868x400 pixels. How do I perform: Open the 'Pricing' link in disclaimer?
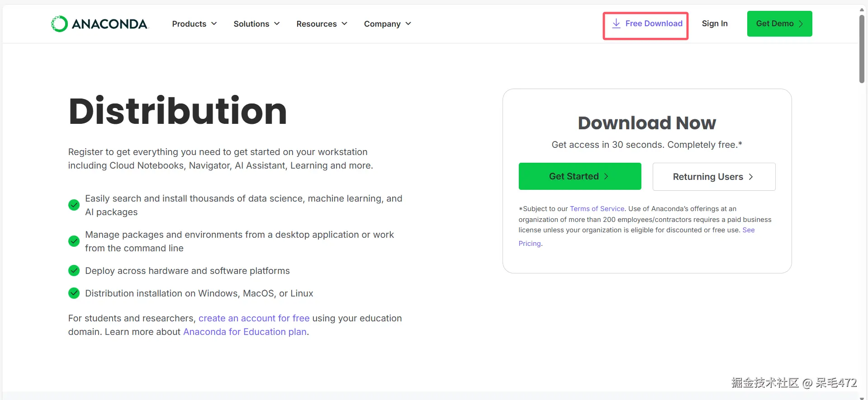point(530,244)
